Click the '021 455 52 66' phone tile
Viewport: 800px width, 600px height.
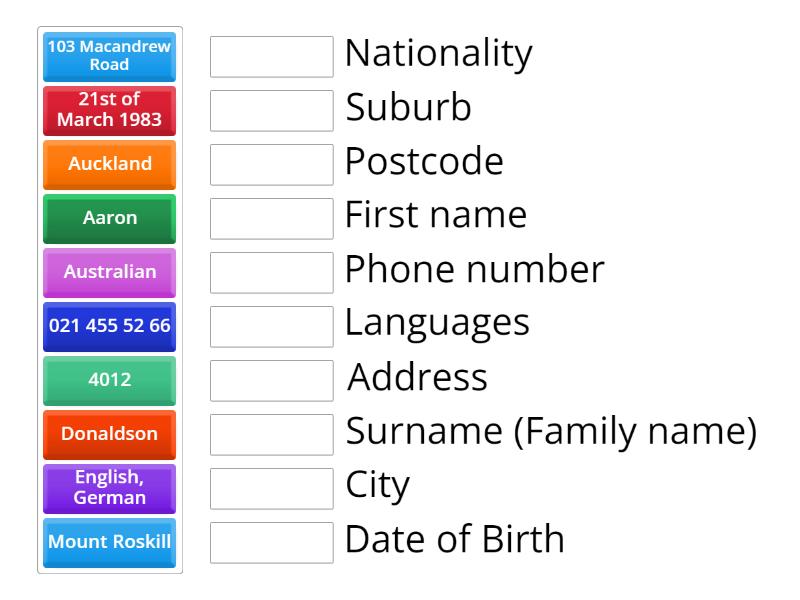pos(109,326)
